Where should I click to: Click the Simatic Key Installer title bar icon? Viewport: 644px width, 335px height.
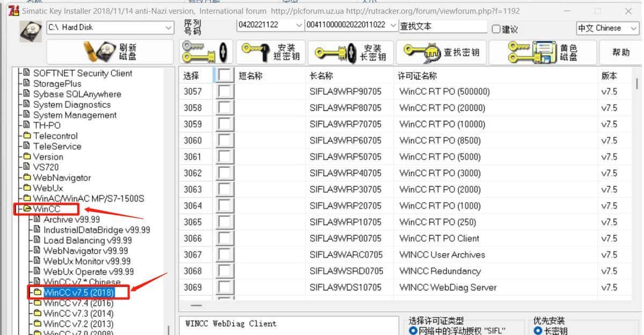[13, 10]
